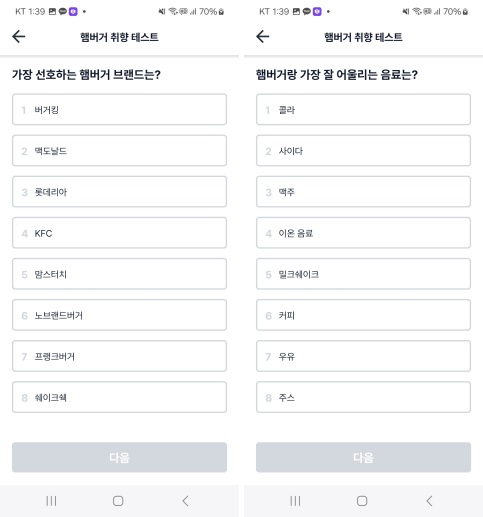483x517 pixels.
Task: Choose 맥도날드 as preferred brand
Action: (x=119, y=150)
